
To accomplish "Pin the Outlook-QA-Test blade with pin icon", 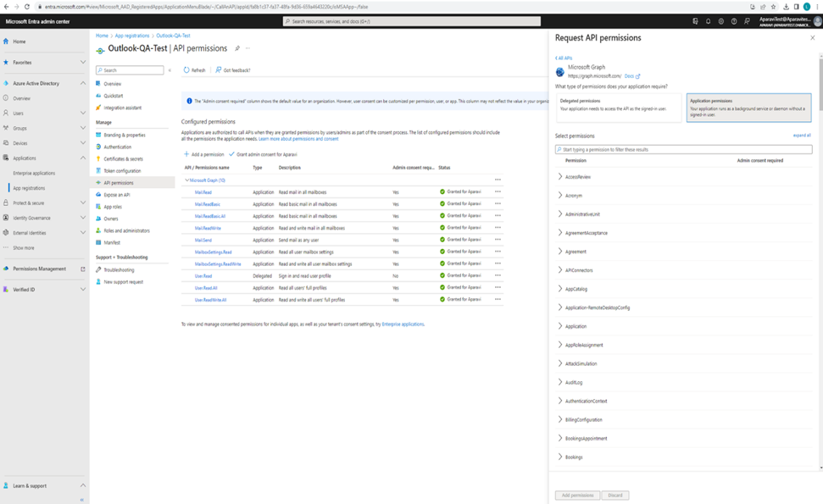I will (237, 48).
